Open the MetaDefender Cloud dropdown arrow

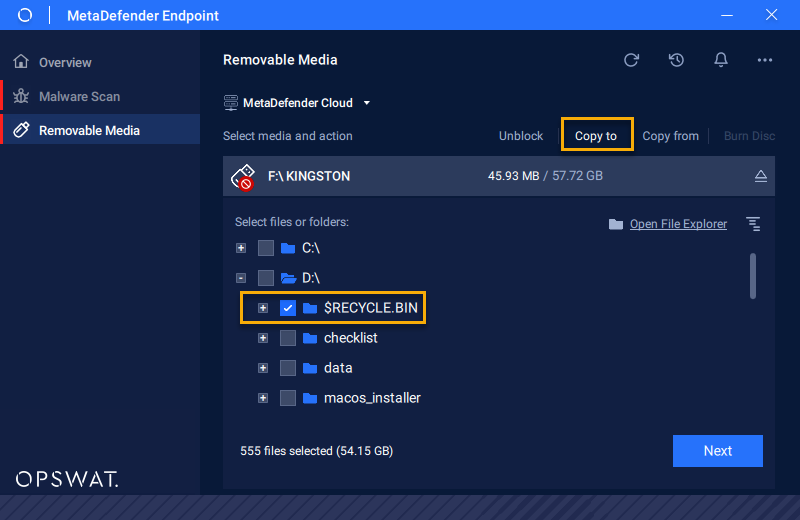click(367, 103)
